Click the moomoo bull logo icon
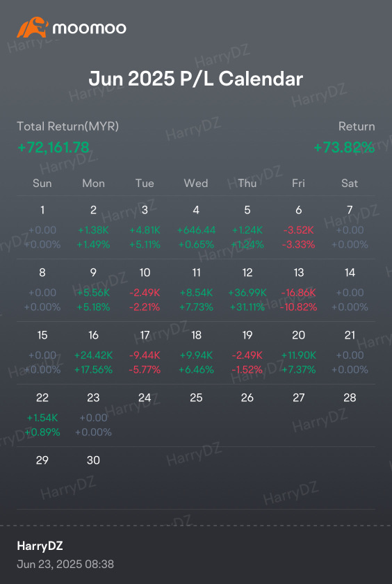 [33, 27]
